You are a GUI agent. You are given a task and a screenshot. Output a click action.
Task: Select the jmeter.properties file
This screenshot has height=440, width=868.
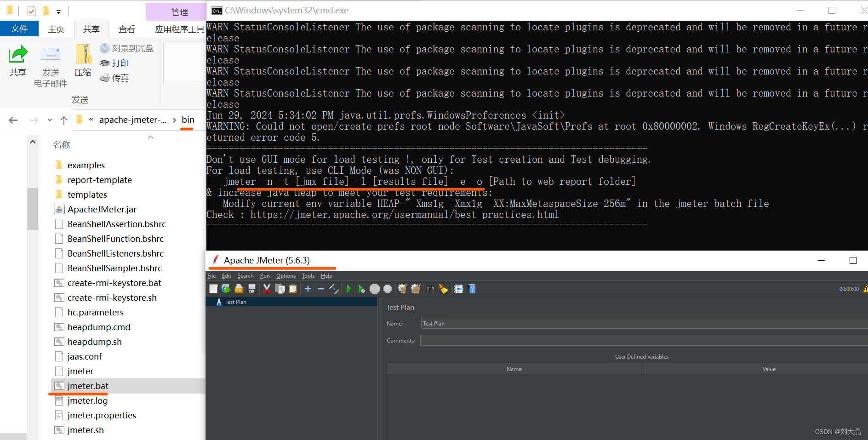(x=101, y=415)
